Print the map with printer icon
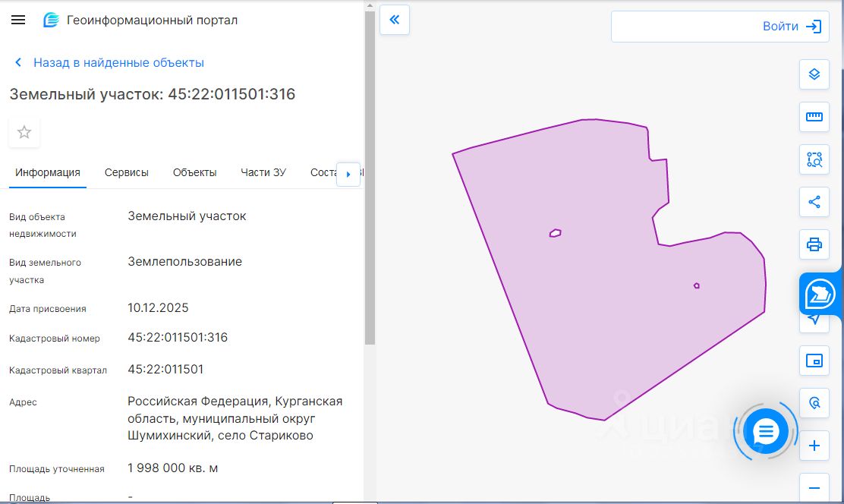Screen dimensions: 844x504 pos(814,244)
